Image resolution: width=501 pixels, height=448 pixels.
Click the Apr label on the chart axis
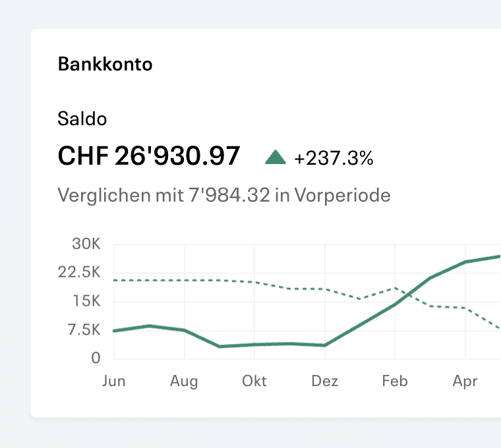click(x=465, y=381)
